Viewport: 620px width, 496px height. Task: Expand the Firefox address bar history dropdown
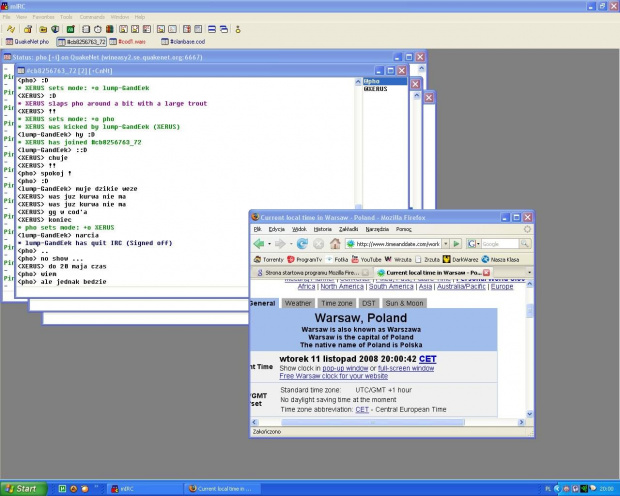click(445, 243)
